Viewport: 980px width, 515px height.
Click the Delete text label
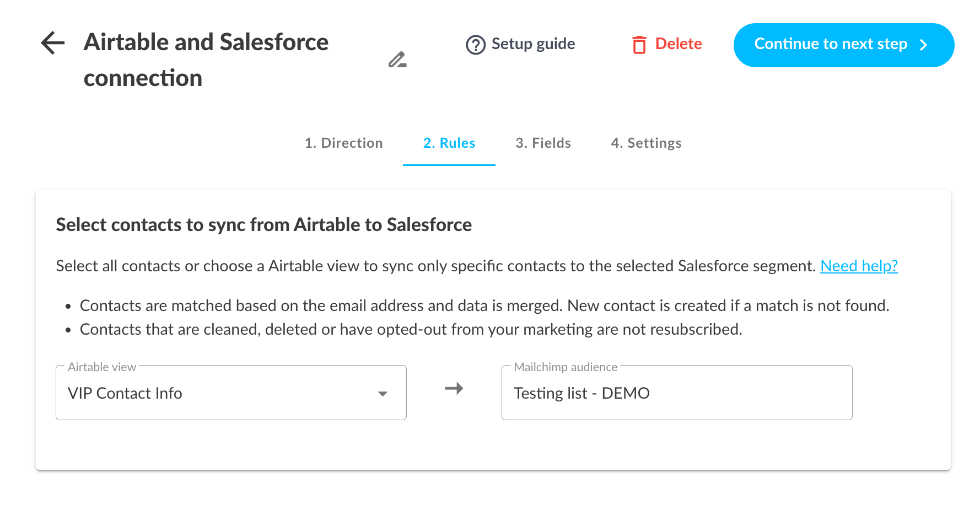[x=678, y=44]
